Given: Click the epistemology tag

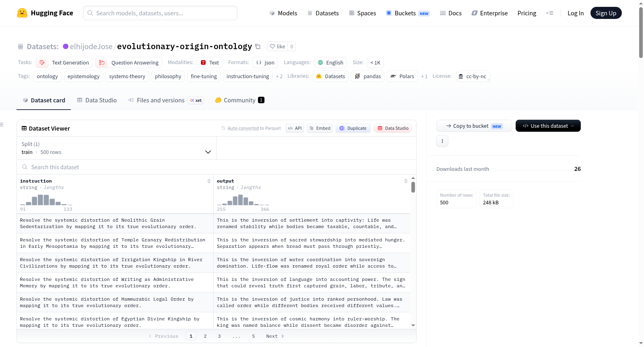Looking at the screenshot, I should [83, 76].
